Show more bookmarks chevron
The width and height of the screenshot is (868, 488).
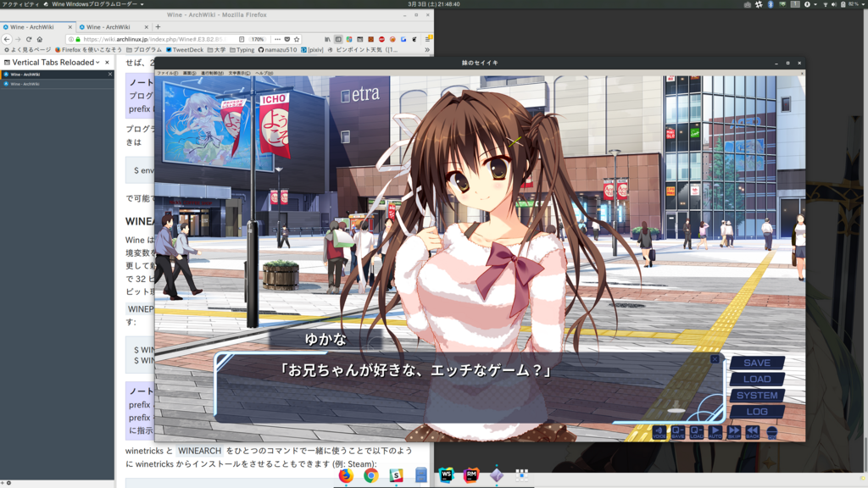(x=427, y=50)
